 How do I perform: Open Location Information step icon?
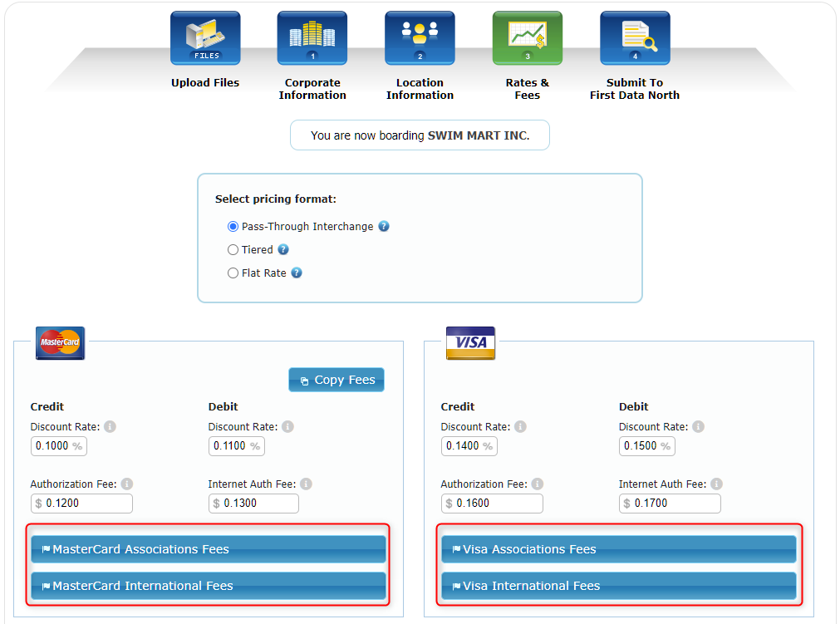[420, 38]
